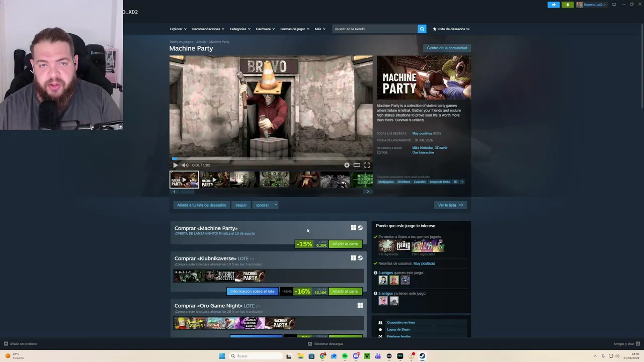The width and height of the screenshot is (644, 362).
Task: Click the 3D tag
Action: click(x=455, y=182)
